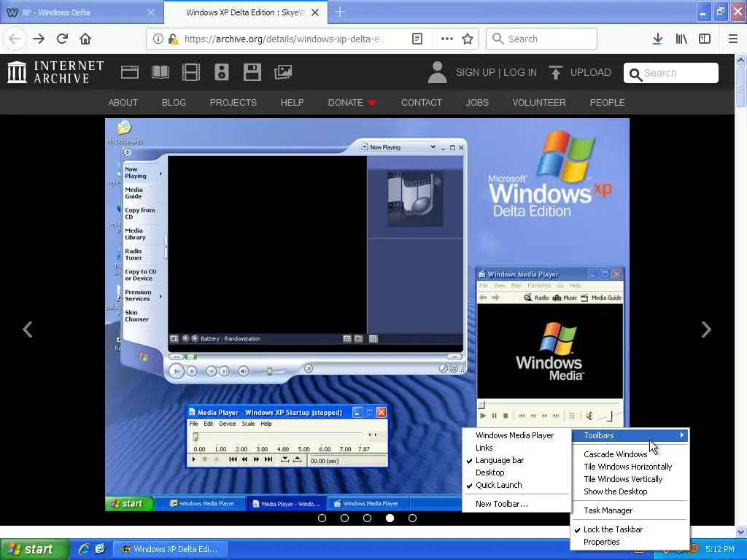Open the images icon
Viewport: 747px width, 560px height.
pos(283,72)
